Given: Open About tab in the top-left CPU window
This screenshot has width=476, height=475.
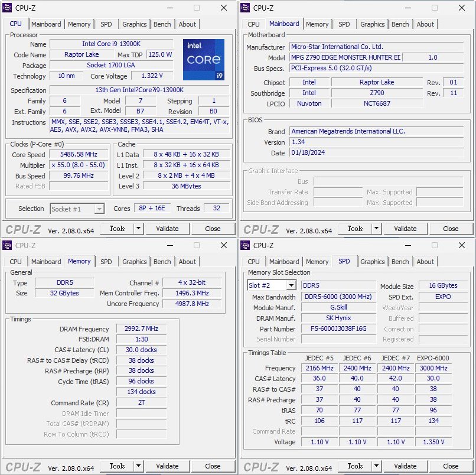Looking at the screenshot, I should pyautogui.click(x=187, y=24).
